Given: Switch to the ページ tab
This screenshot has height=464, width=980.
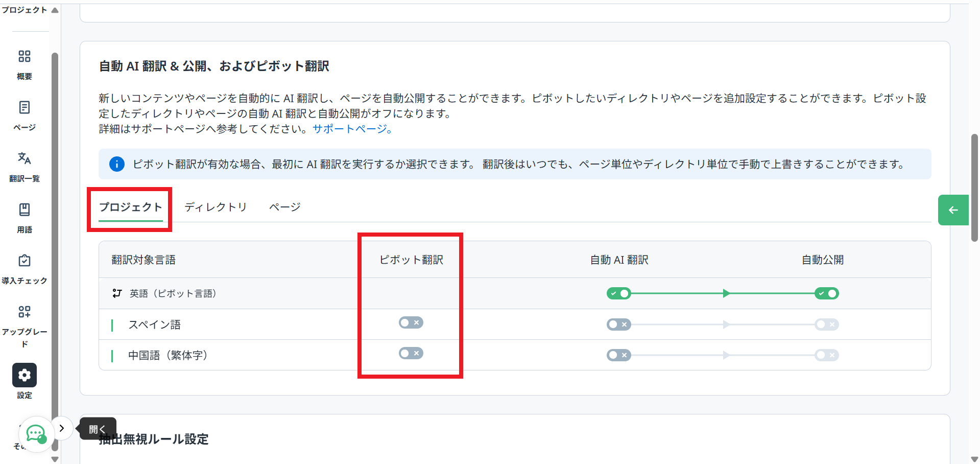Looking at the screenshot, I should tap(284, 207).
